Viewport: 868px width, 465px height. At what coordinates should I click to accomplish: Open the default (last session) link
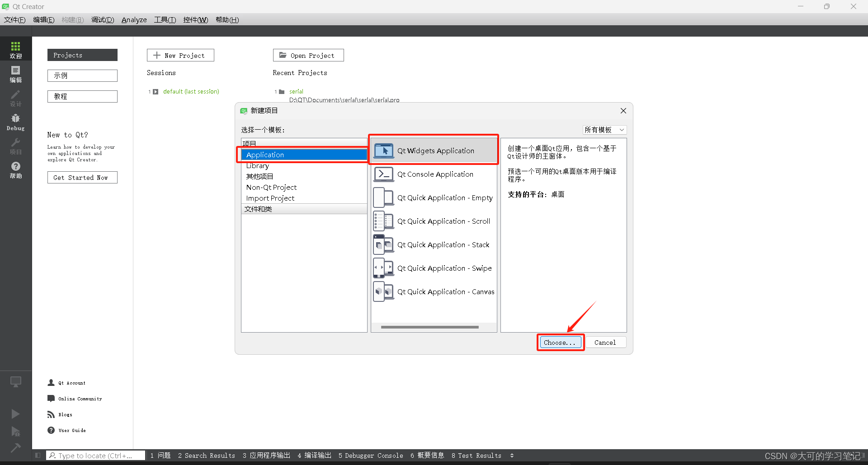coord(191,92)
